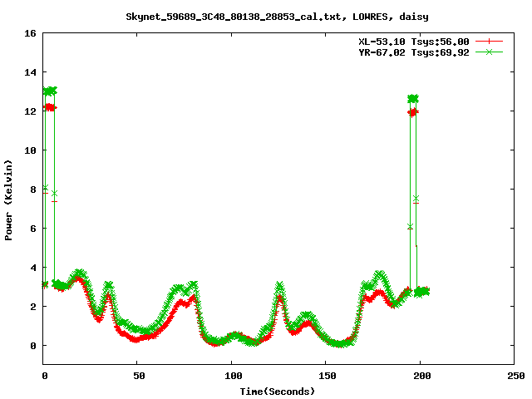Click the y-axis tick label 16
This screenshot has width=532, height=399.
(x=30, y=33)
